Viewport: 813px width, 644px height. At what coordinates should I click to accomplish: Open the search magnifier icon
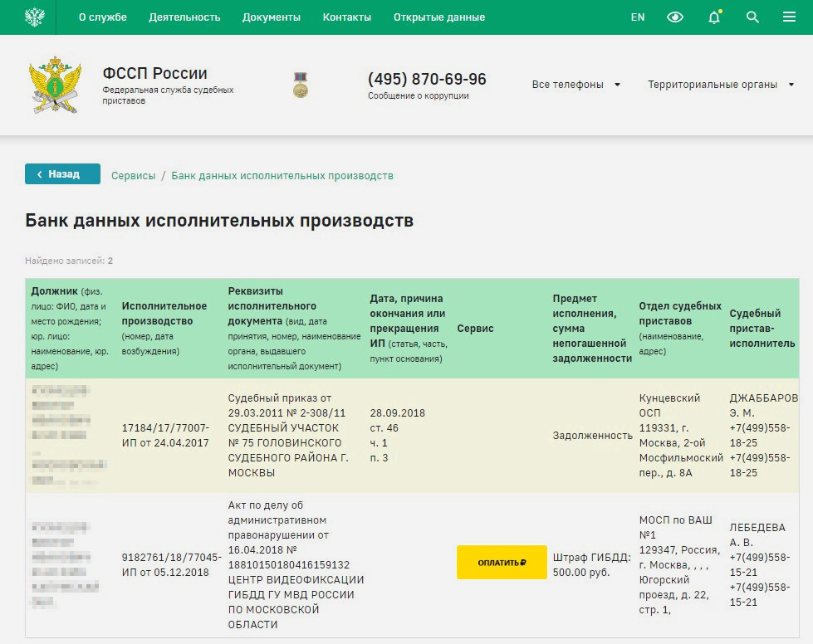[x=752, y=17]
